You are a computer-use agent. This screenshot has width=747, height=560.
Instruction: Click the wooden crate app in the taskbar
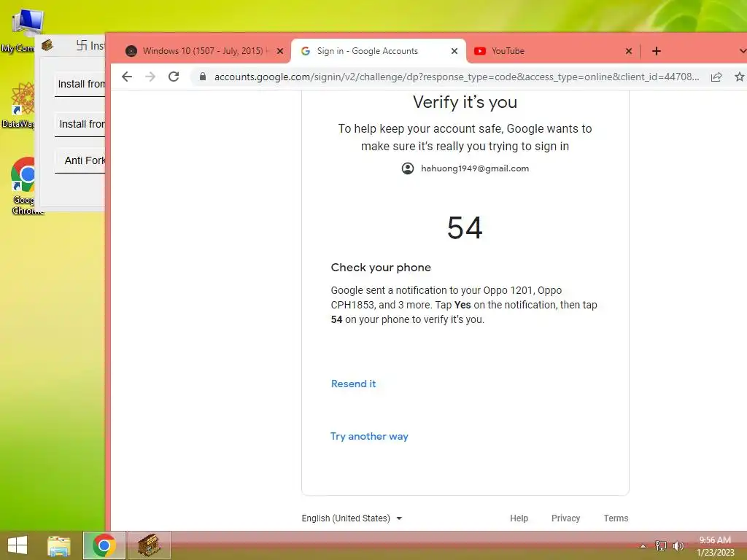pyautogui.click(x=149, y=545)
